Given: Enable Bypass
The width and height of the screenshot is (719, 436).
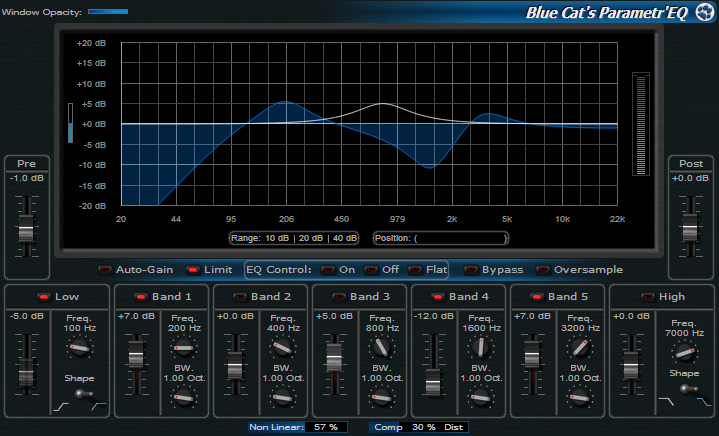Looking at the screenshot, I should (x=471, y=270).
